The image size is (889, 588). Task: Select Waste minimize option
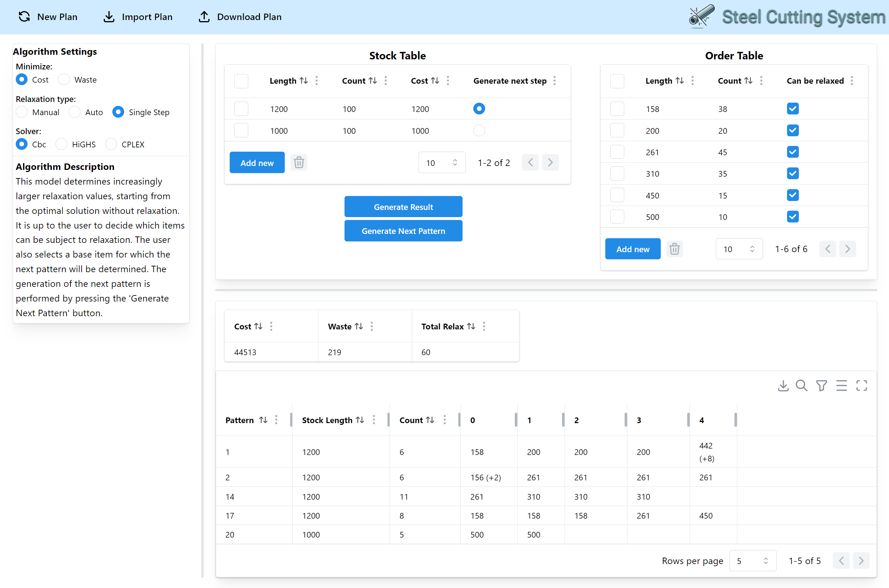[x=64, y=79]
